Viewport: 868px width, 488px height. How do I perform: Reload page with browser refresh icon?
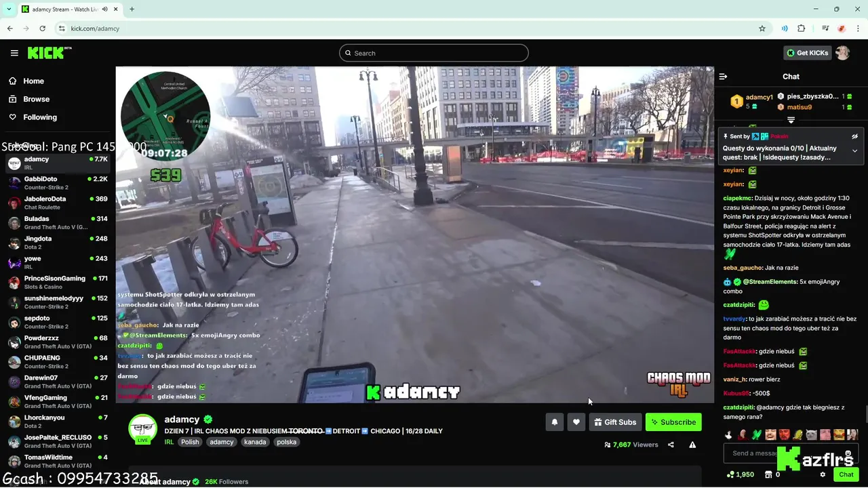click(43, 28)
